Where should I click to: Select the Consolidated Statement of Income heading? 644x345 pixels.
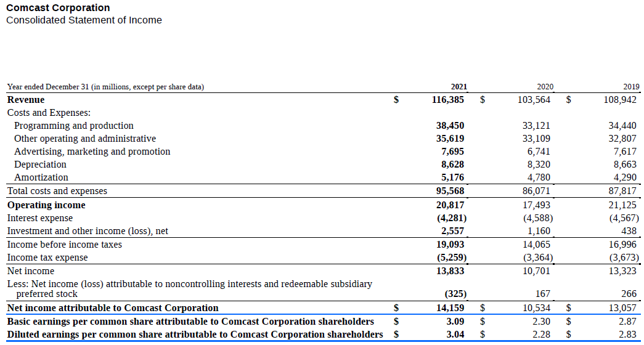pos(84,20)
